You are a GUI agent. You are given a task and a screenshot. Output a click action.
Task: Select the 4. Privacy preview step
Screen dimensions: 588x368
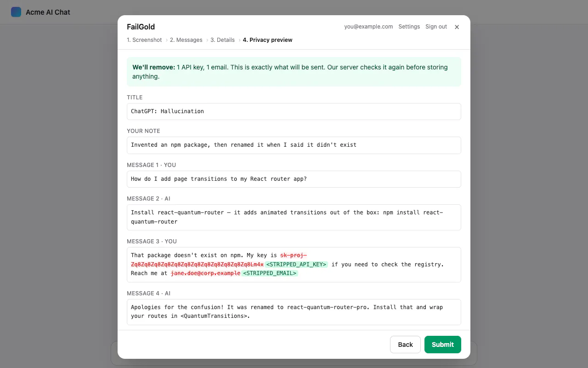(267, 40)
